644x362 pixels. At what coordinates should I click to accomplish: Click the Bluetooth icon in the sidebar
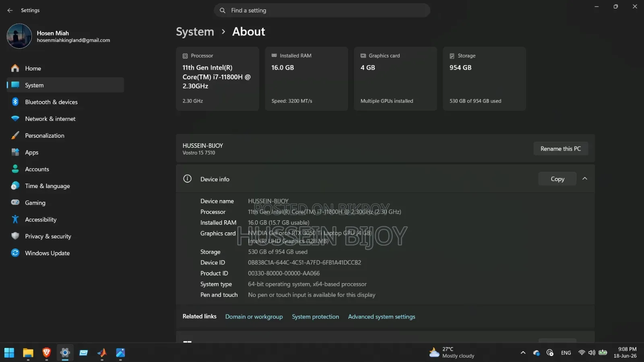click(15, 102)
